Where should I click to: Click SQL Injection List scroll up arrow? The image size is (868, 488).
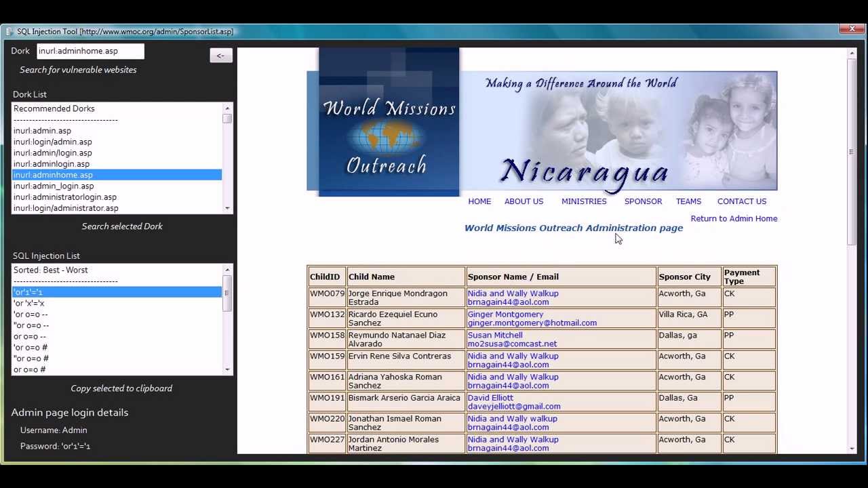point(227,270)
